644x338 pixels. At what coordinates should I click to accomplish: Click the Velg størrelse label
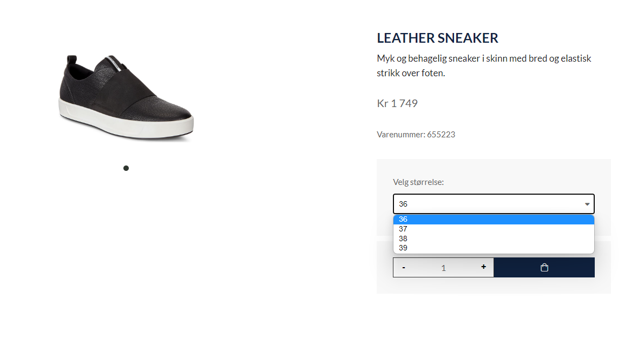click(418, 182)
